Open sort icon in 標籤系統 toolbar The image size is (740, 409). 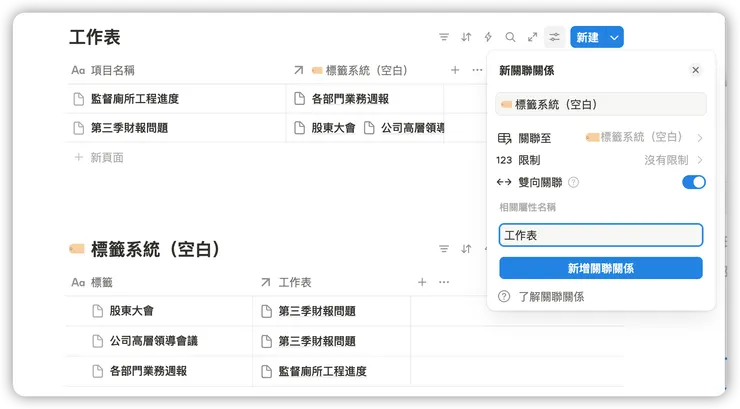(466, 249)
